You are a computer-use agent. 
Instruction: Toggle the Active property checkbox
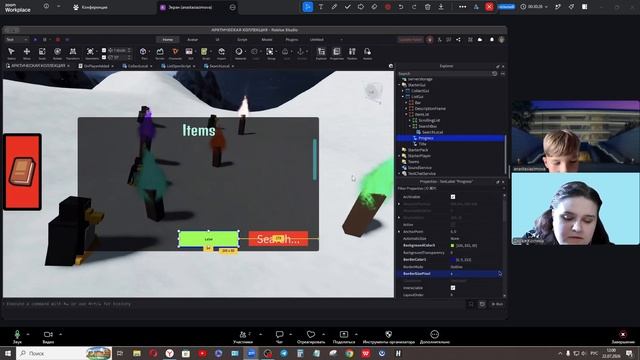453,224
